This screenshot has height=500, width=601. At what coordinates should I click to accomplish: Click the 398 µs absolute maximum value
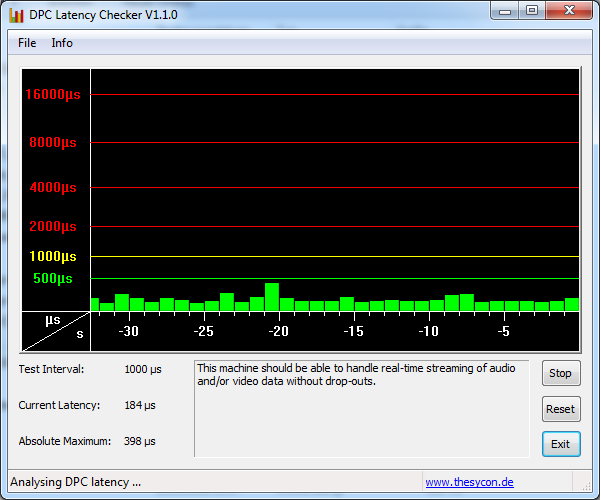(x=140, y=441)
